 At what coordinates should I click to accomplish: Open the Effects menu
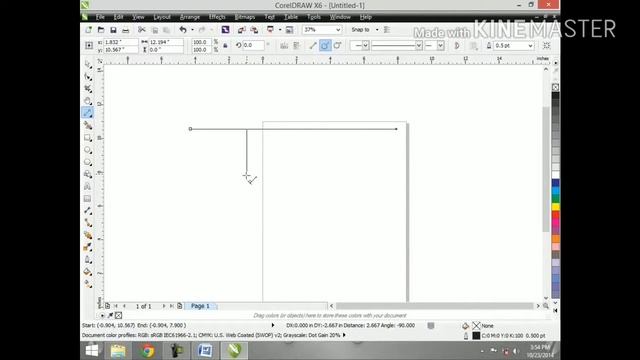(x=217, y=17)
